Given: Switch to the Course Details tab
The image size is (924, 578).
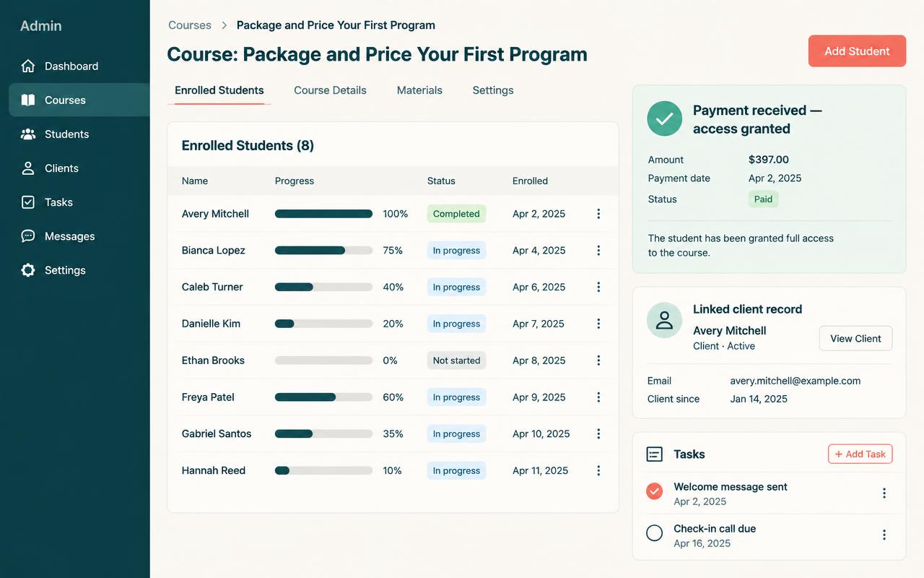Looking at the screenshot, I should 330,90.
